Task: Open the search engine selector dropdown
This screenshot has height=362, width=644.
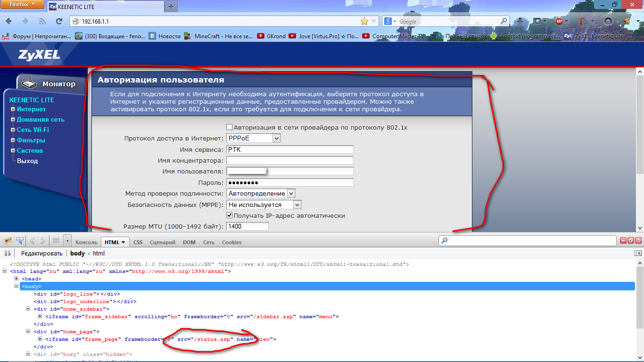Action: click(x=390, y=21)
